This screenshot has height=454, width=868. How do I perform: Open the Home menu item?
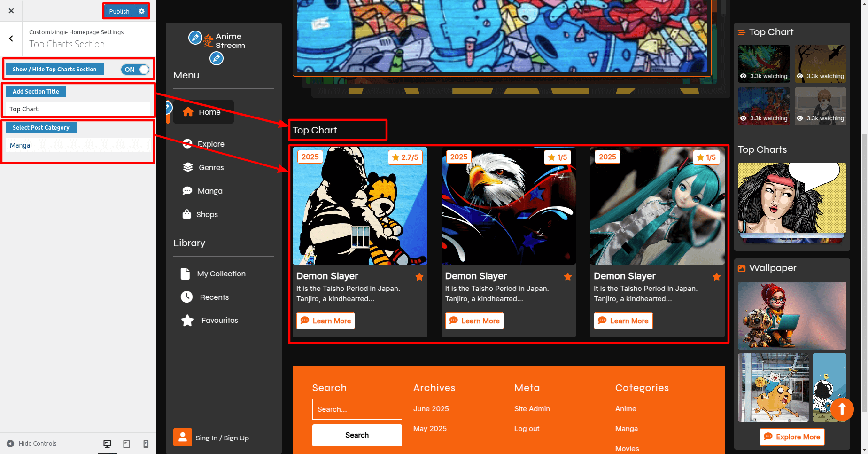coord(203,112)
